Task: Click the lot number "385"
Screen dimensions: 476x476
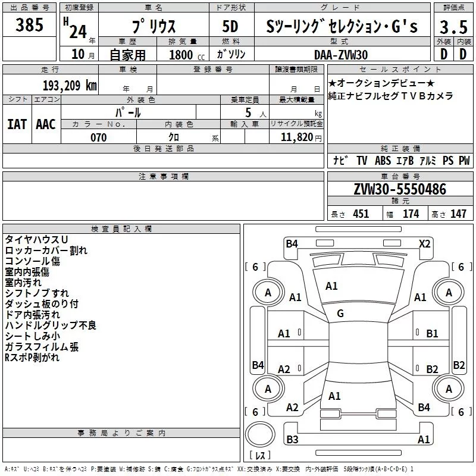Action: 29,25
